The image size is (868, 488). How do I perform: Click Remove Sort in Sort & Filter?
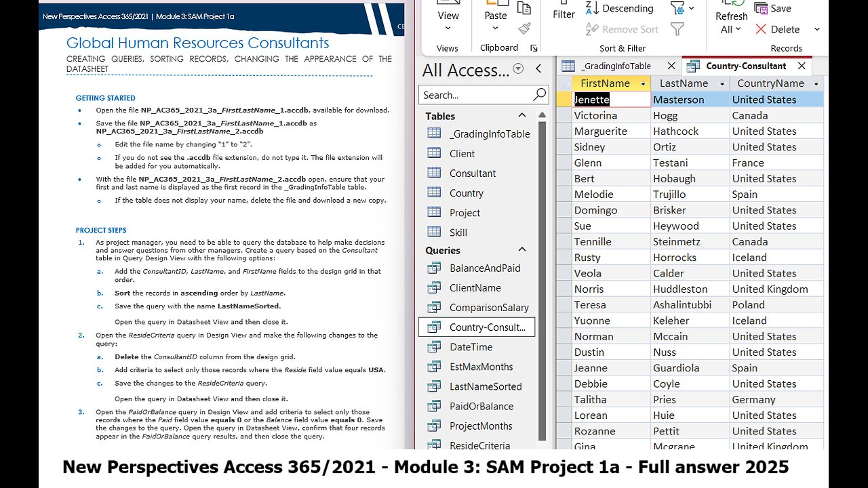622,29
